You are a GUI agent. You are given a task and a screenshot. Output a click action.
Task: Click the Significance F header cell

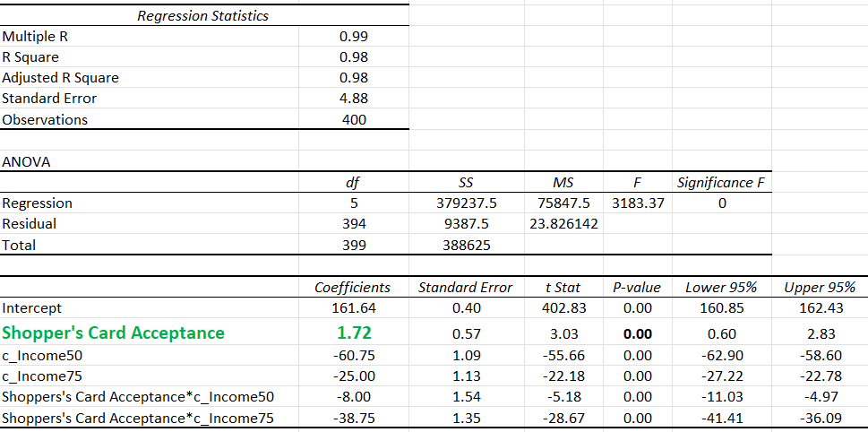coord(721,183)
